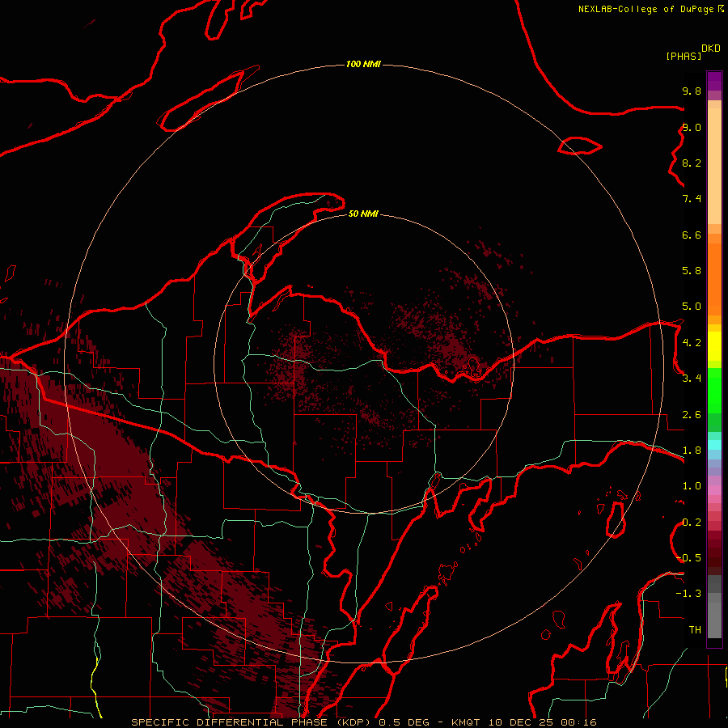Click the TH legend label
The image size is (728, 728).
click(x=695, y=630)
